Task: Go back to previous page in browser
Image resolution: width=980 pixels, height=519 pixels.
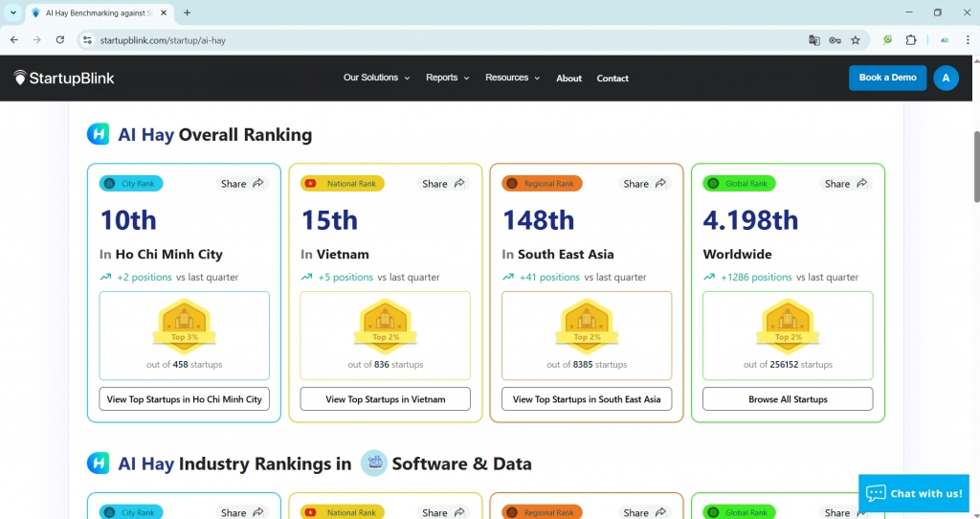Action: (14, 40)
